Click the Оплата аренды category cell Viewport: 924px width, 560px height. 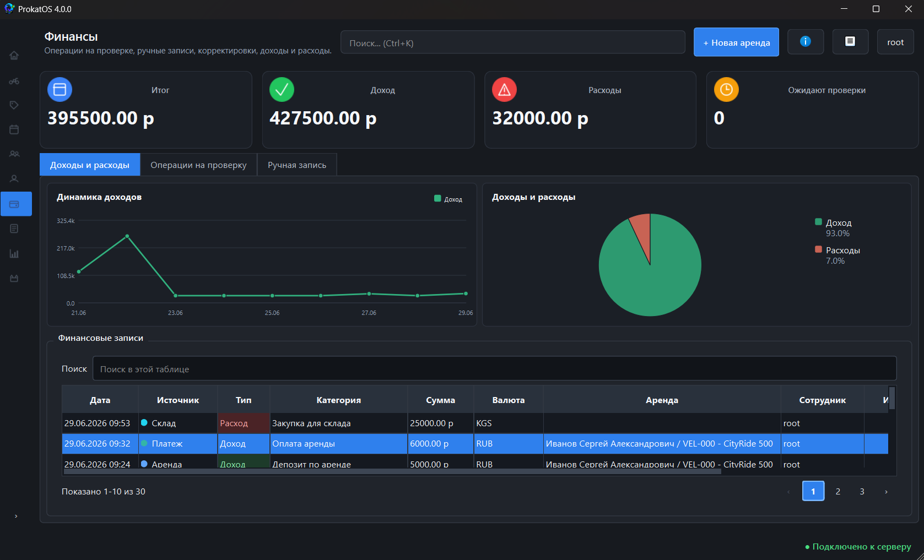[x=339, y=443]
